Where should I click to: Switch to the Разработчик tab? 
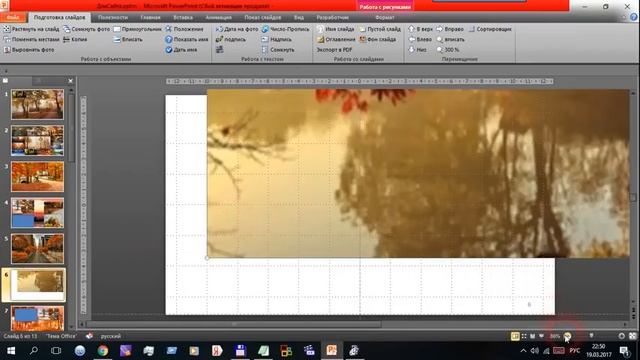coord(332,18)
